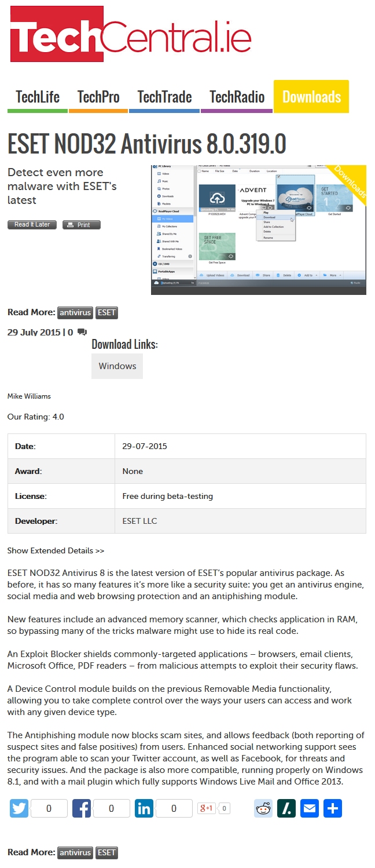The image size is (375, 868).
Task: Open the TechLife tab
Action: pyautogui.click(x=38, y=97)
